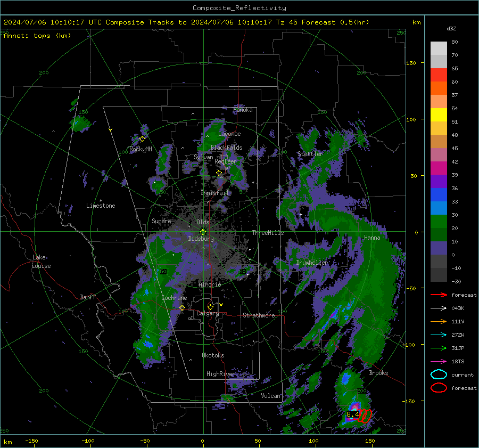The height and width of the screenshot is (448, 479).
Task: Pick the royal blue 36-33 dBZ swatch
Action: [x=439, y=195]
